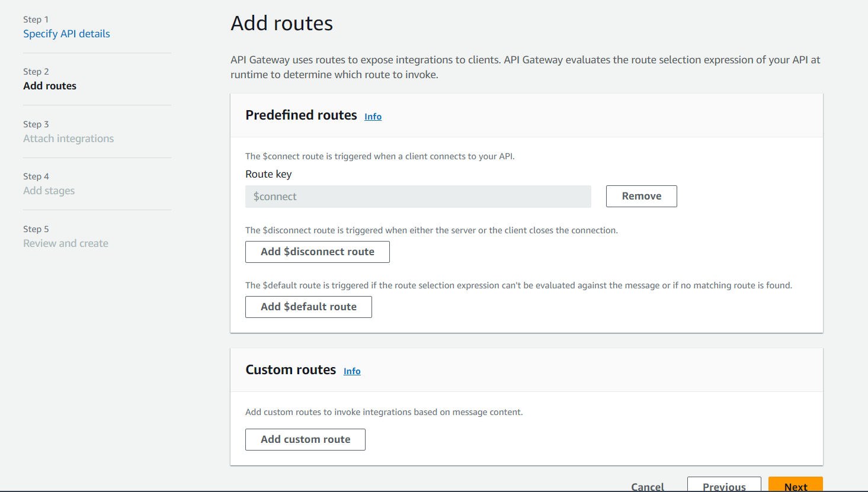Screen dimensions: 868x492
Task: Click the $default route description text
Action: point(518,285)
